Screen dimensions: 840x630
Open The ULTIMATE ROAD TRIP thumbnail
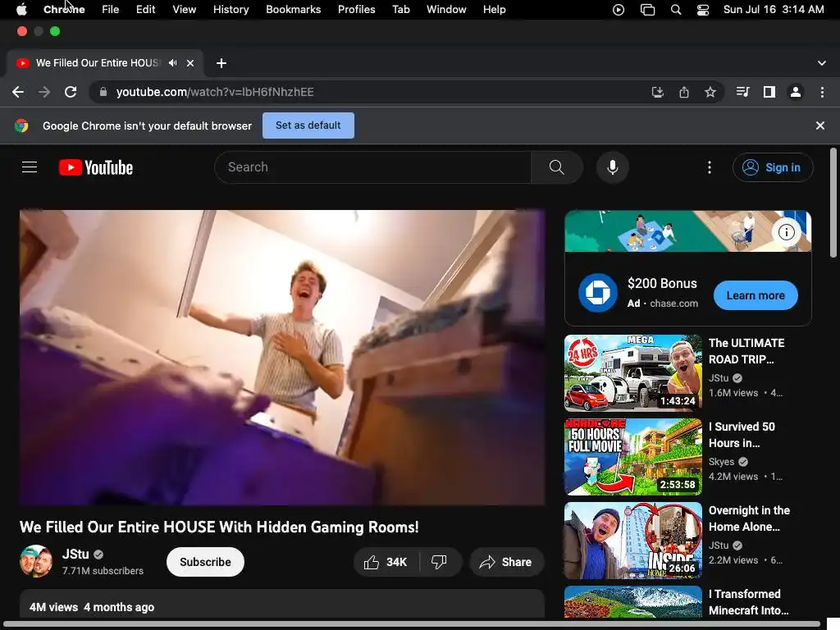(632, 373)
